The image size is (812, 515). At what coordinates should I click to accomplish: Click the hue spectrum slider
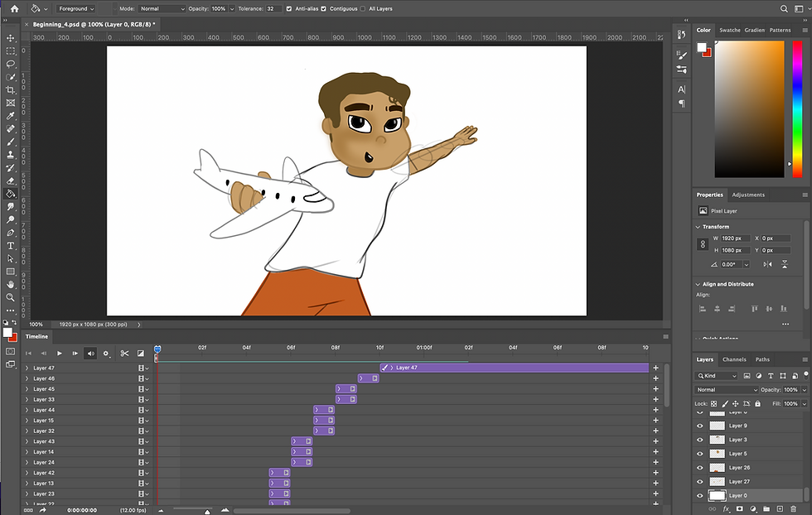(x=797, y=108)
